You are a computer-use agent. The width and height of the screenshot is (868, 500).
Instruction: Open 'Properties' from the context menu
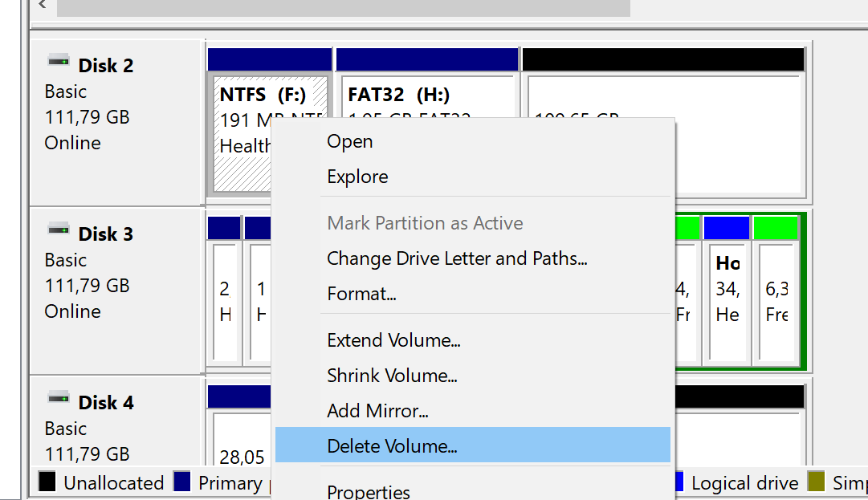click(x=369, y=490)
